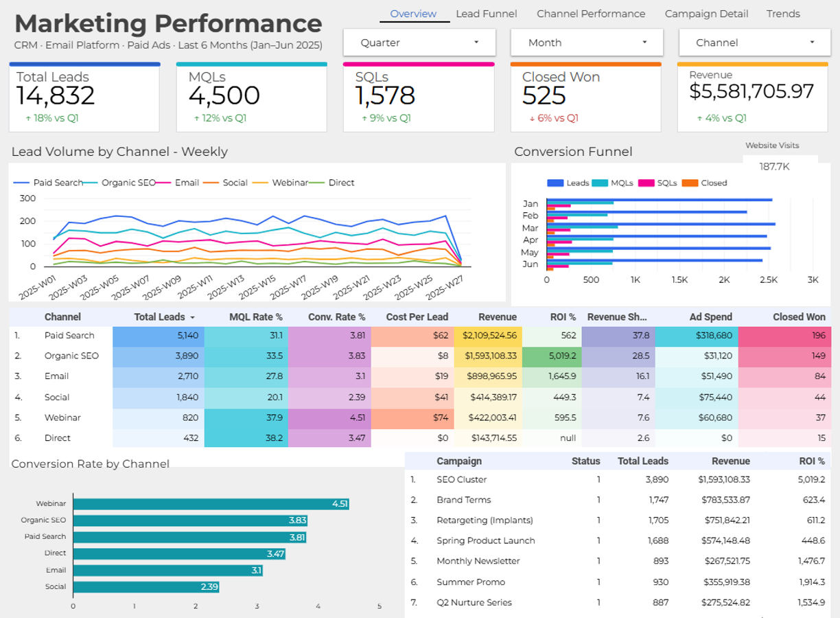Toggle Closed series in funnel legend
The height and width of the screenshot is (618, 840).
click(705, 183)
